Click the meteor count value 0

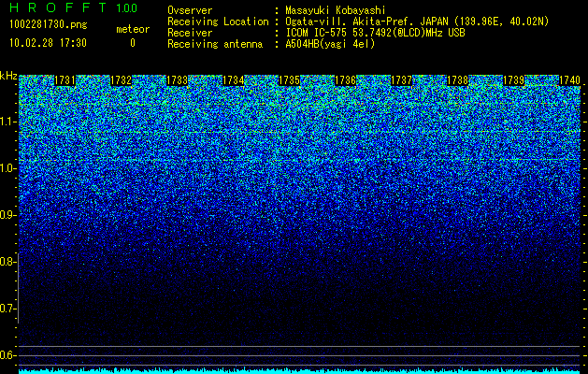tap(133, 43)
